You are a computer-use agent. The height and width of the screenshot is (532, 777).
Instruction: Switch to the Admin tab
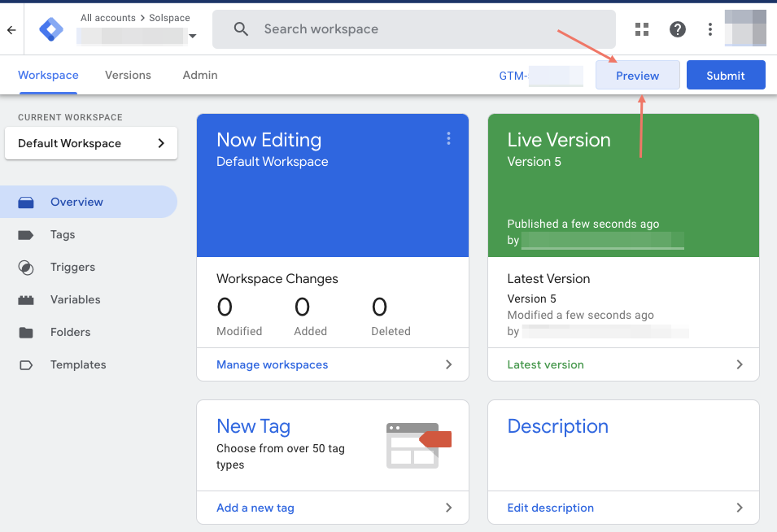pyautogui.click(x=200, y=75)
